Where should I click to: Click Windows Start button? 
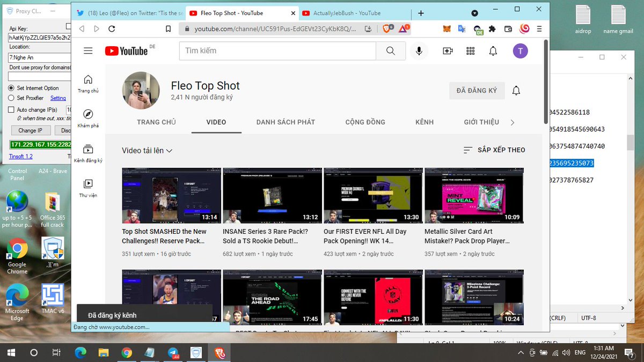click(10, 353)
